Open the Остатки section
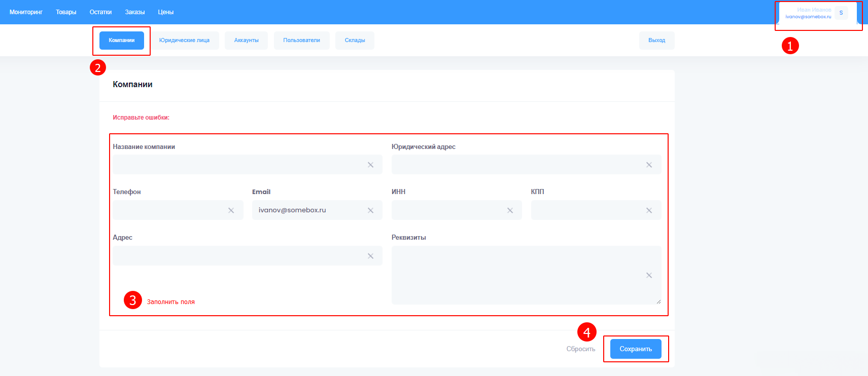868x376 pixels. (x=100, y=12)
